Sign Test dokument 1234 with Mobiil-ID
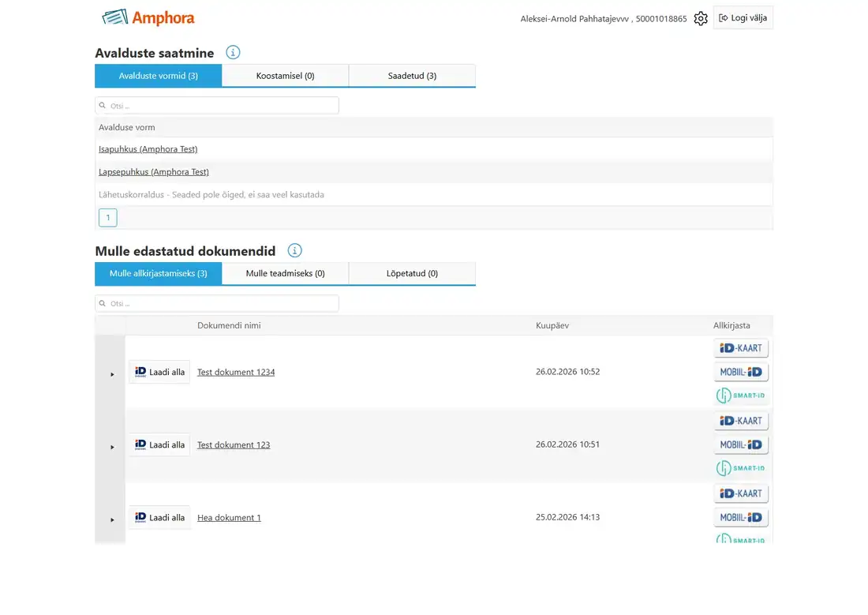Viewport: 868px width, 615px height. 741,372
